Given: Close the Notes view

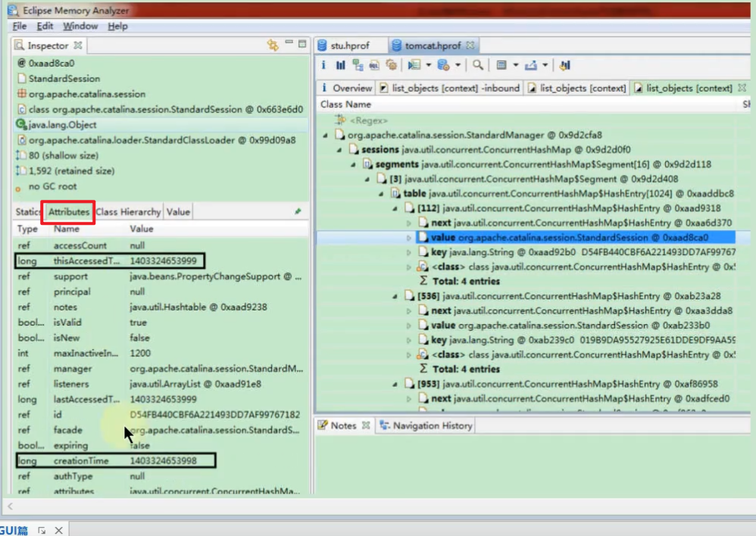Looking at the screenshot, I should pos(366,425).
